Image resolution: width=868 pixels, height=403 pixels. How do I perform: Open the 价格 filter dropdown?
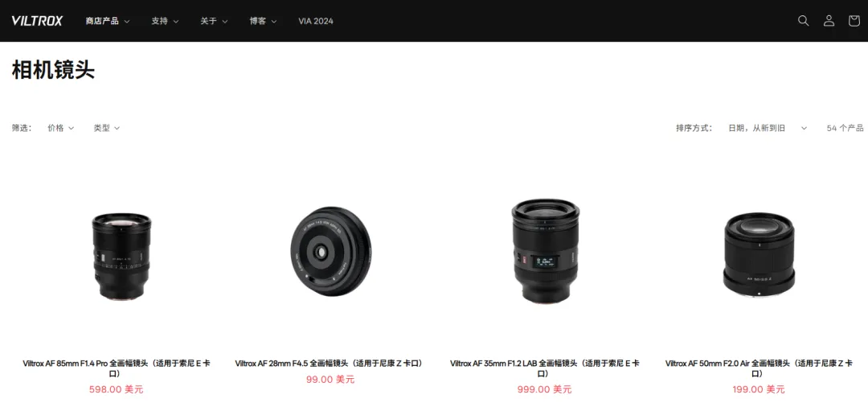pyautogui.click(x=60, y=128)
